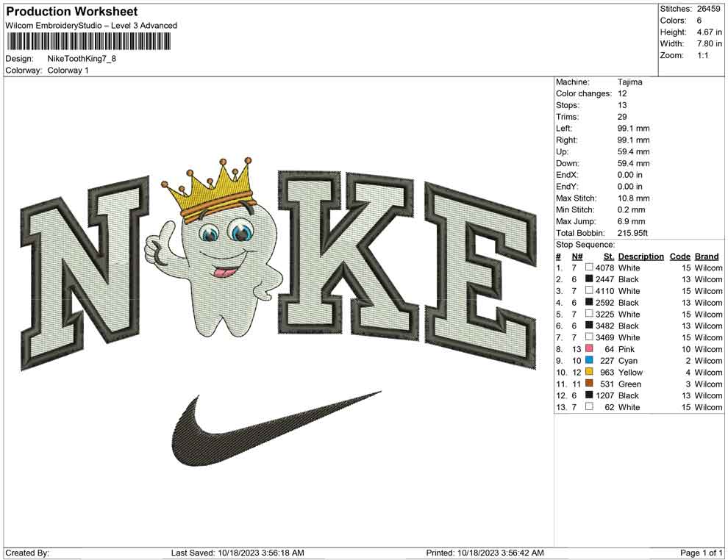
Task: Click the Pink description in row 8
Action: [x=627, y=349]
